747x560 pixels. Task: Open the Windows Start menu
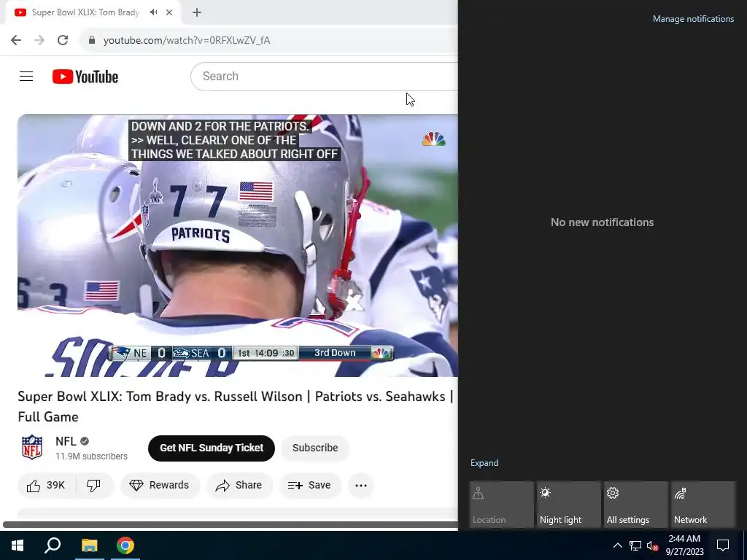(x=18, y=545)
